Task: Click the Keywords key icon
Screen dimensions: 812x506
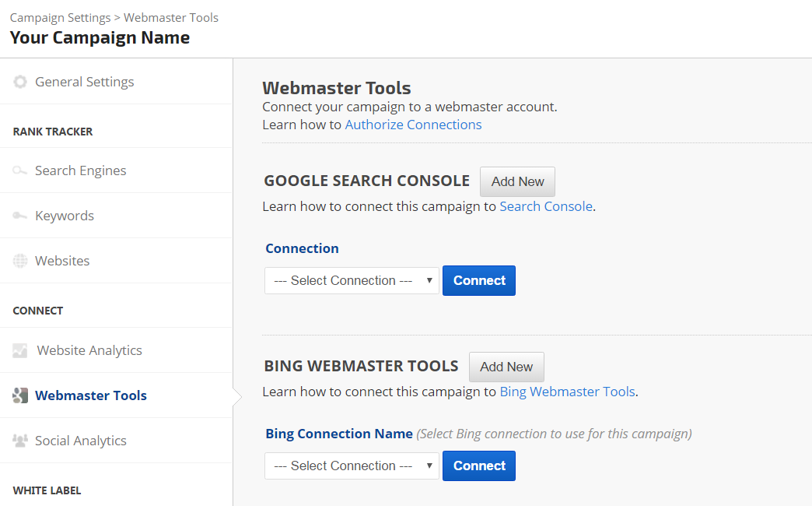Action: 20,216
